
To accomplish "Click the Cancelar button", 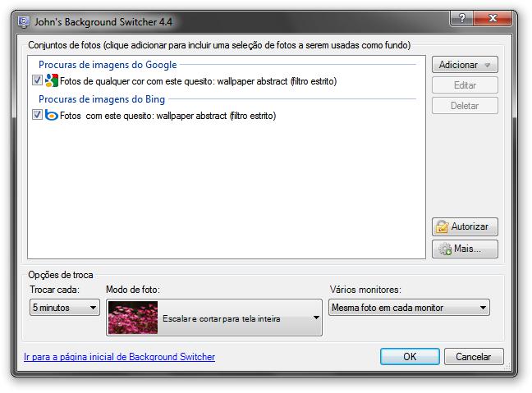I will point(474,357).
